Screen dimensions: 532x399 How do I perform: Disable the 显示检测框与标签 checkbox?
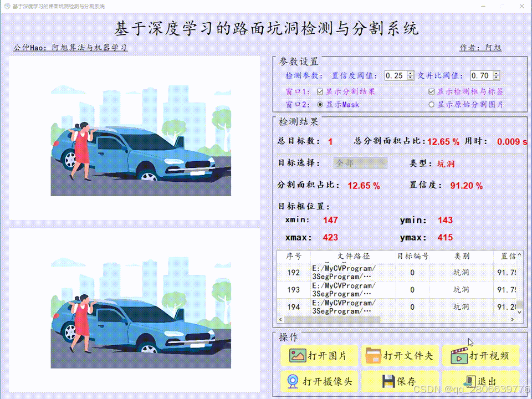point(431,91)
